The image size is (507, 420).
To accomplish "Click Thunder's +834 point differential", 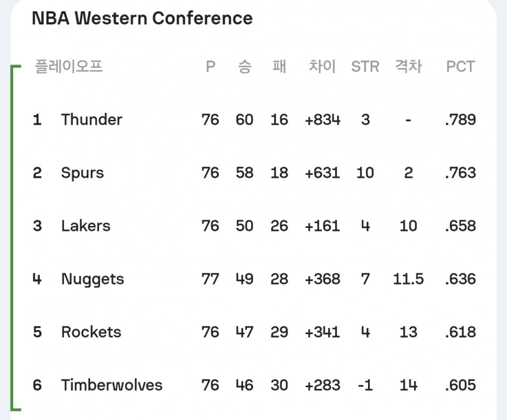I will [322, 120].
